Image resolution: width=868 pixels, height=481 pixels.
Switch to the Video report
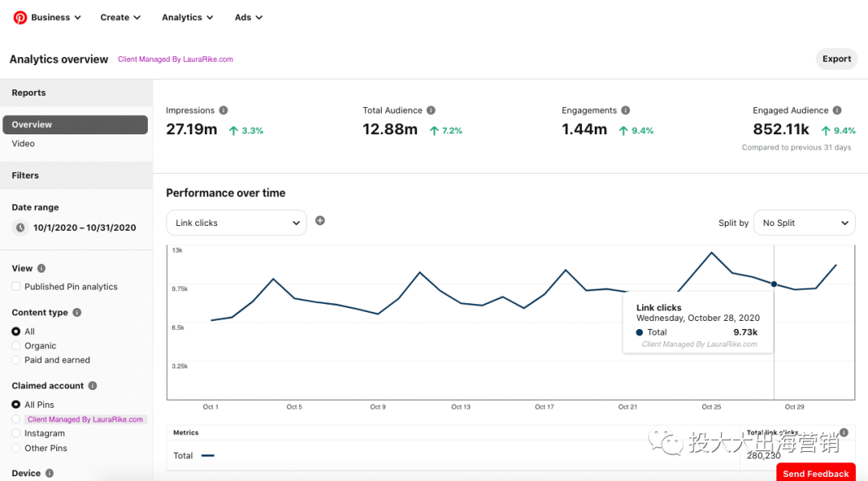(x=23, y=143)
